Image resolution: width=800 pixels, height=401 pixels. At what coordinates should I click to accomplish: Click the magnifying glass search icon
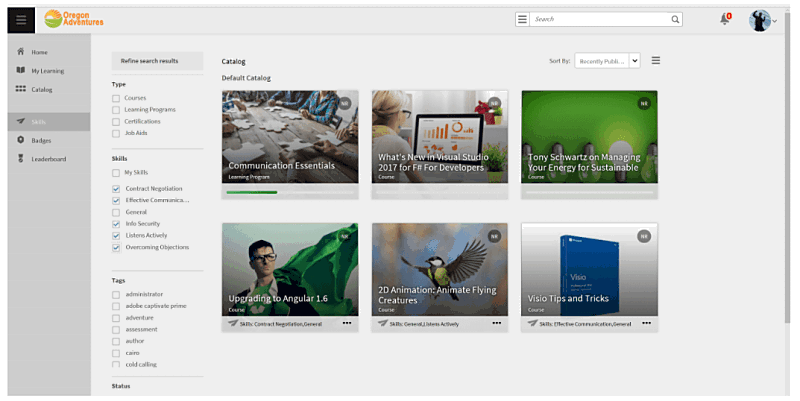click(x=675, y=19)
